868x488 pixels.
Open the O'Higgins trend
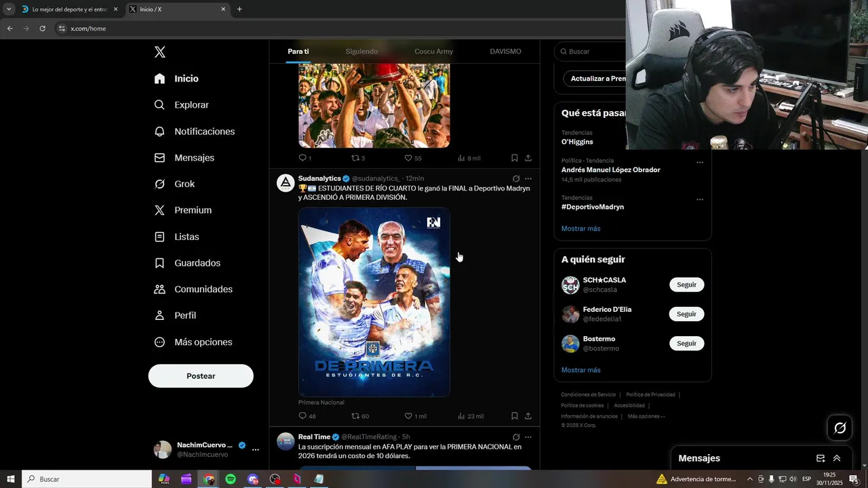coord(577,142)
